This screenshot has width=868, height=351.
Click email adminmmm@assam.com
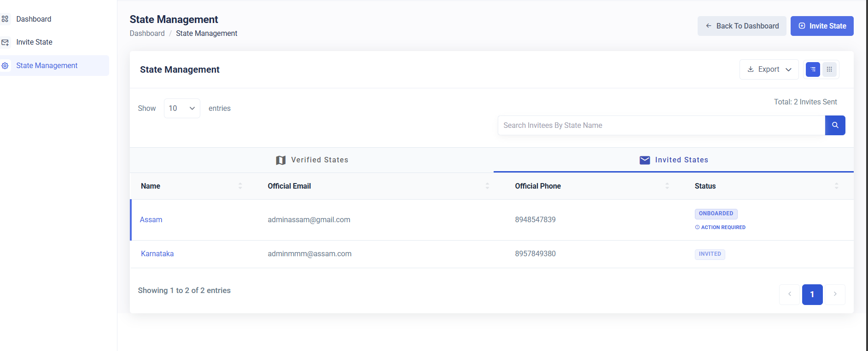(x=309, y=254)
